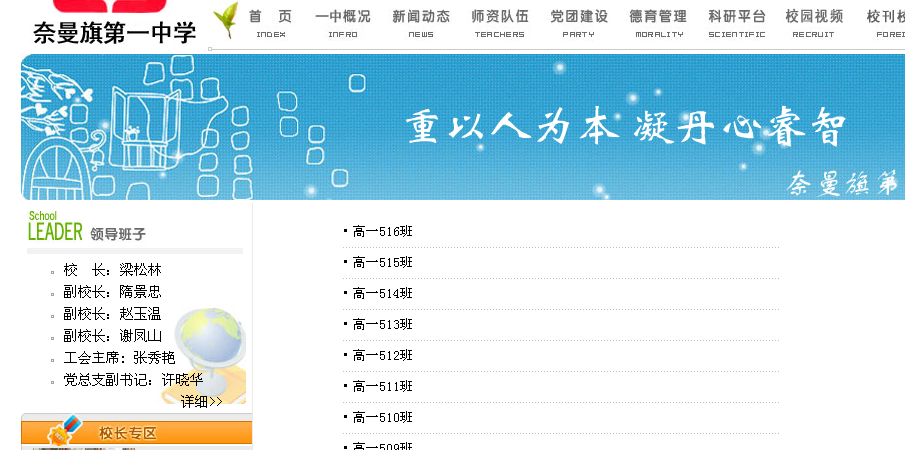
Task: Navigate to 科研平台 SCIENTIFIC section
Action: 737,23
